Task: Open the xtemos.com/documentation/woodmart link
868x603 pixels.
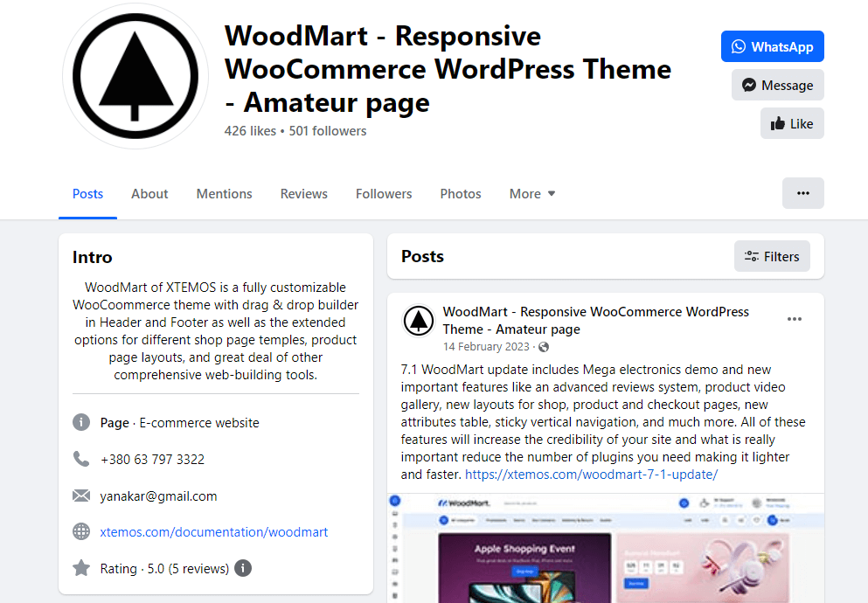Action: point(213,532)
